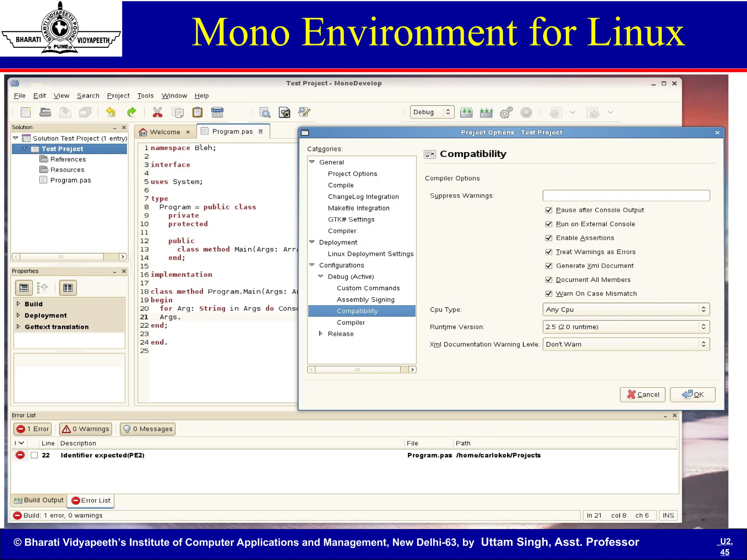This screenshot has height=560, width=747.
Task: Click the Stop execution icon
Action: pyautogui.click(x=526, y=112)
